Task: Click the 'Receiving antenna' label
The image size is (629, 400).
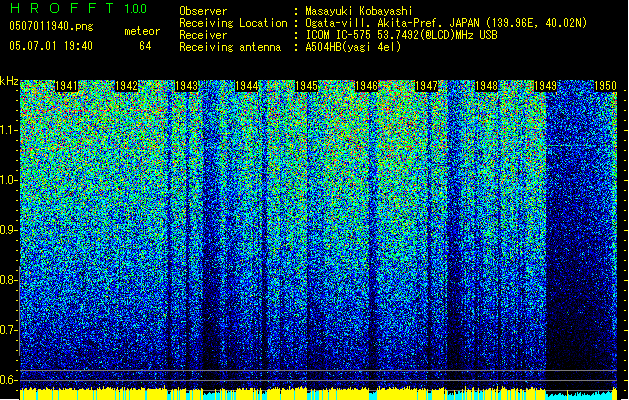Action: (x=230, y=47)
